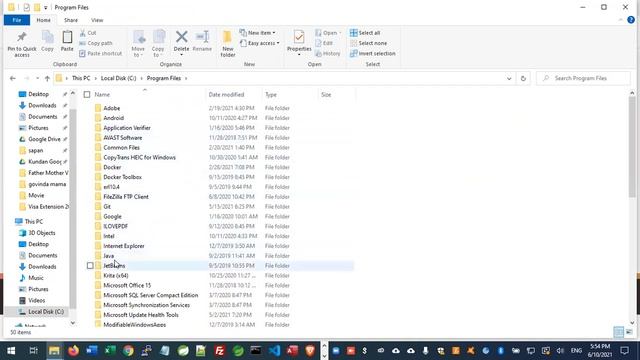This screenshot has height=360, width=640.
Task: Open the Windows Start menu
Action: [x=11, y=350]
